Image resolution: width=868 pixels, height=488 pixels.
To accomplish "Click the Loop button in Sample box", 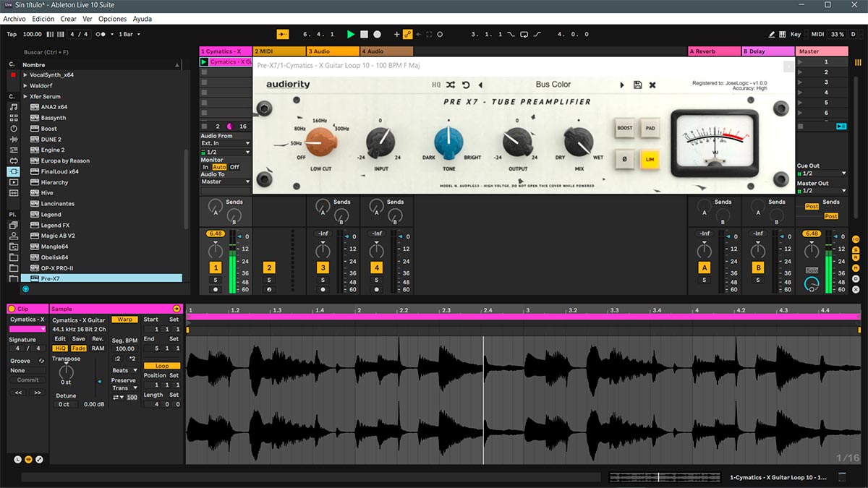I will (162, 366).
